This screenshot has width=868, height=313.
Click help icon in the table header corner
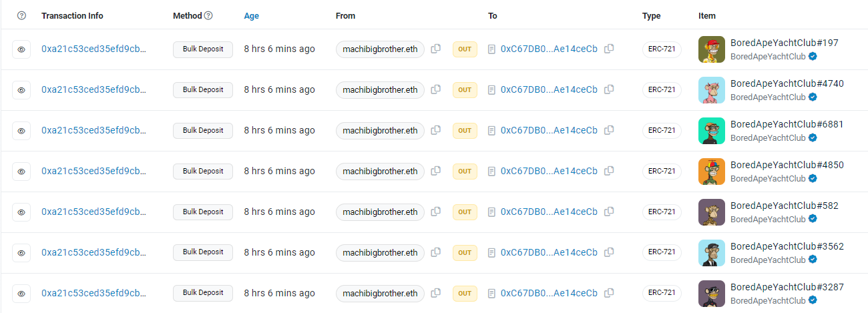21,15
